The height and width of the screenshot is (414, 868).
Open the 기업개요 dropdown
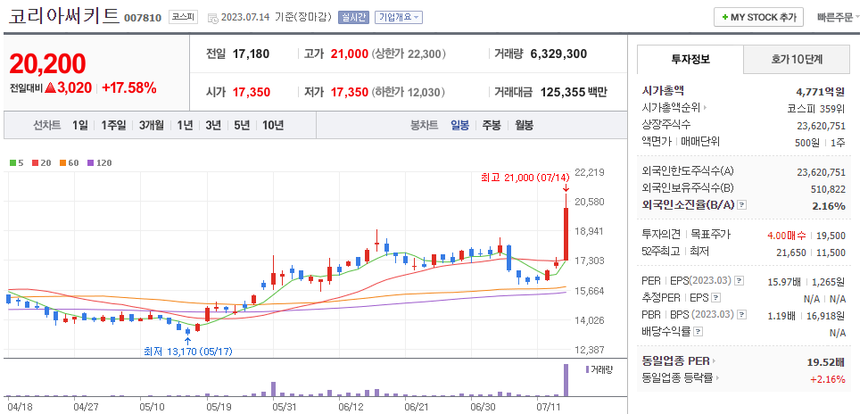(399, 17)
